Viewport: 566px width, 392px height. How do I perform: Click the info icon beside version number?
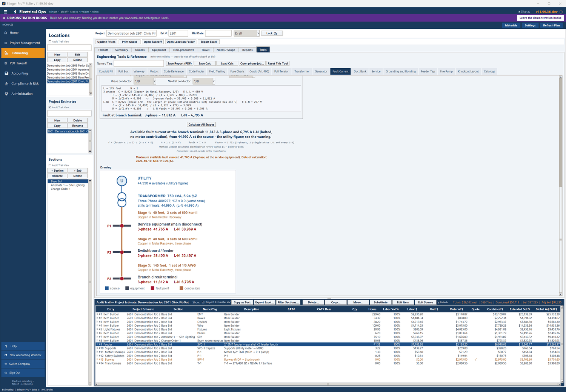point(561,12)
